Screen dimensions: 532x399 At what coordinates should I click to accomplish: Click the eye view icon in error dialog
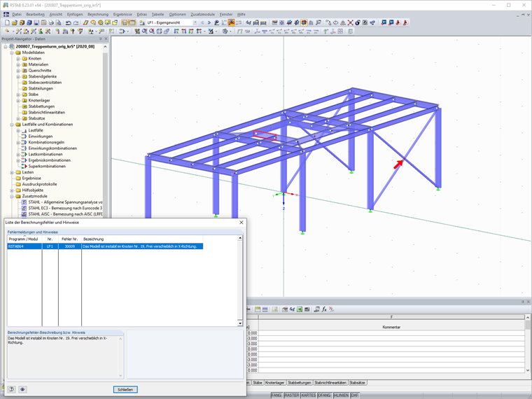point(22,389)
